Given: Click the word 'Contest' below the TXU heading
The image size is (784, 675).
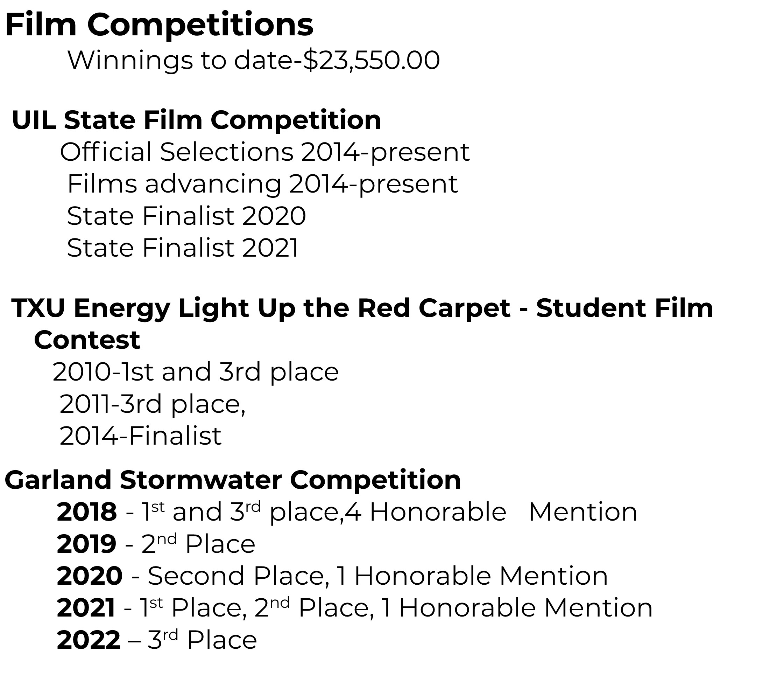Looking at the screenshot, I should (87, 340).
